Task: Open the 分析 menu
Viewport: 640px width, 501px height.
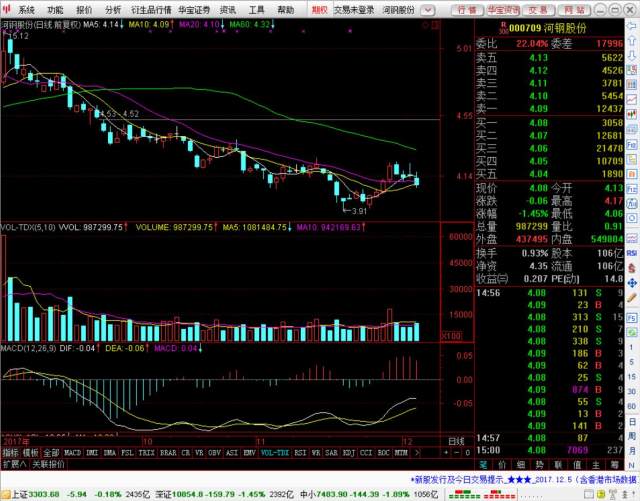Action: coord(113,9)
